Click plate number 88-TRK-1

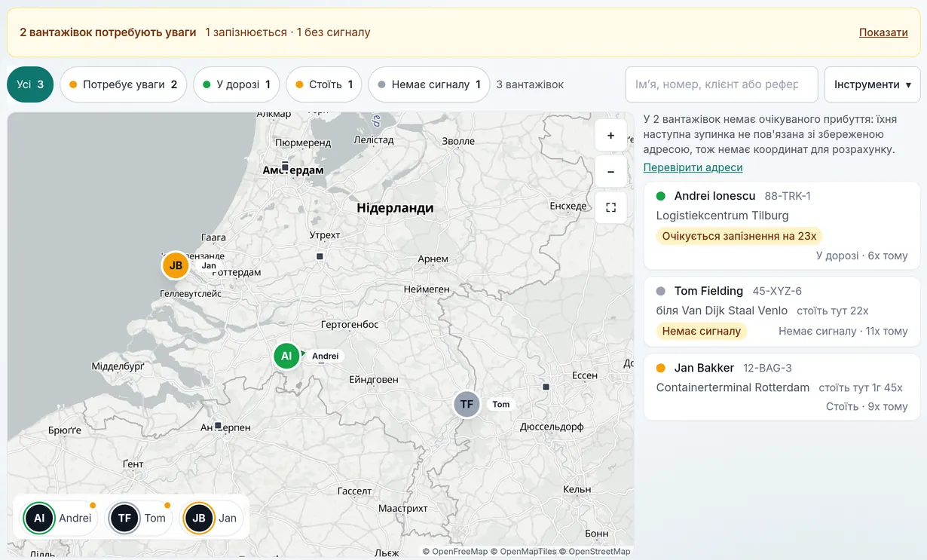click(788, 196)
